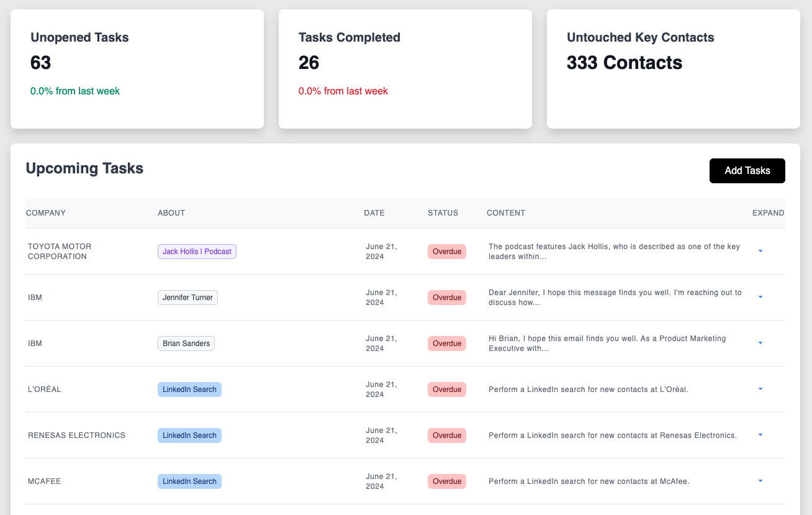Click Overdue status in Brian Sanders row
Screen dimensions: 812x515
click(447, 344)
